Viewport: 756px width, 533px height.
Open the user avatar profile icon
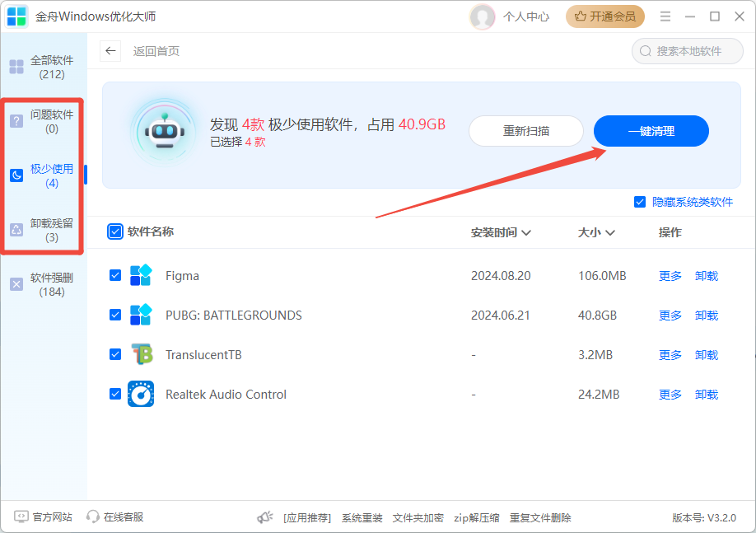coord(482,16)
